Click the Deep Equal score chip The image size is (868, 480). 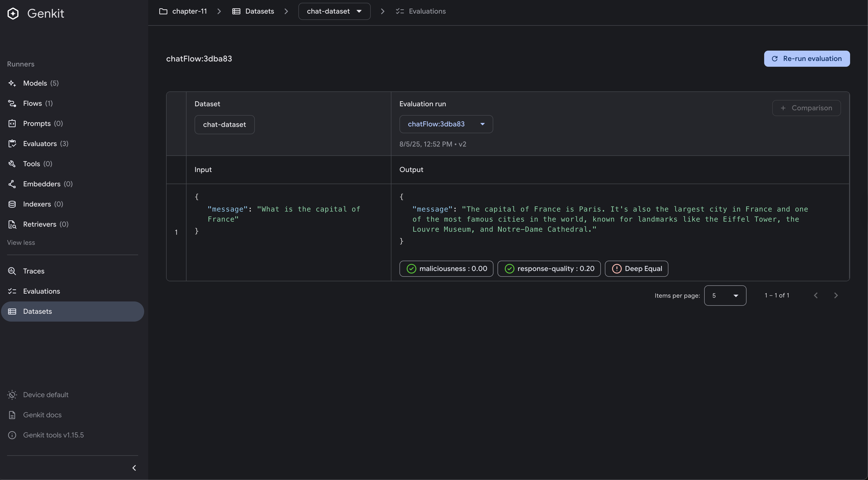tap(636, 269)
